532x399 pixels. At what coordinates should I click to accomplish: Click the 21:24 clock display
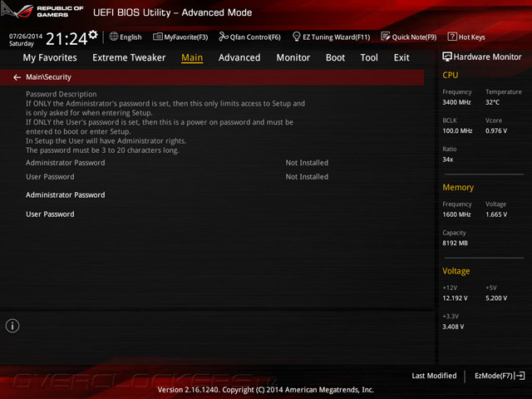tap(66, 39)
